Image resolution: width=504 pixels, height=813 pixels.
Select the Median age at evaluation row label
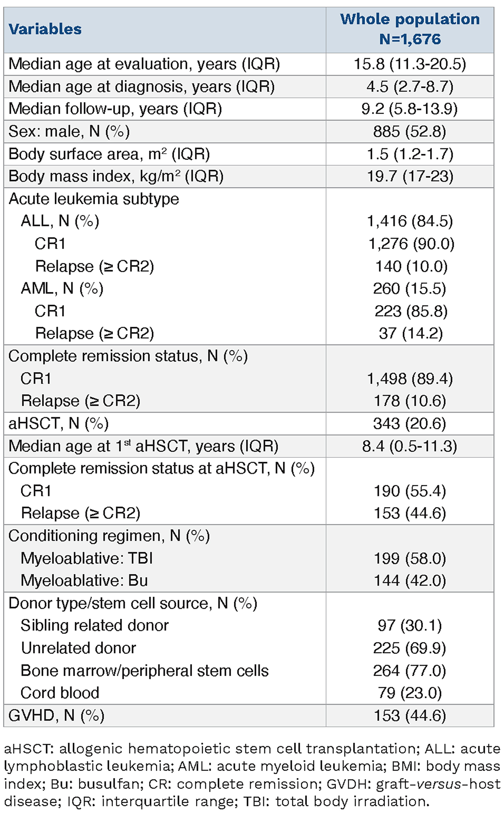point(144,64)
